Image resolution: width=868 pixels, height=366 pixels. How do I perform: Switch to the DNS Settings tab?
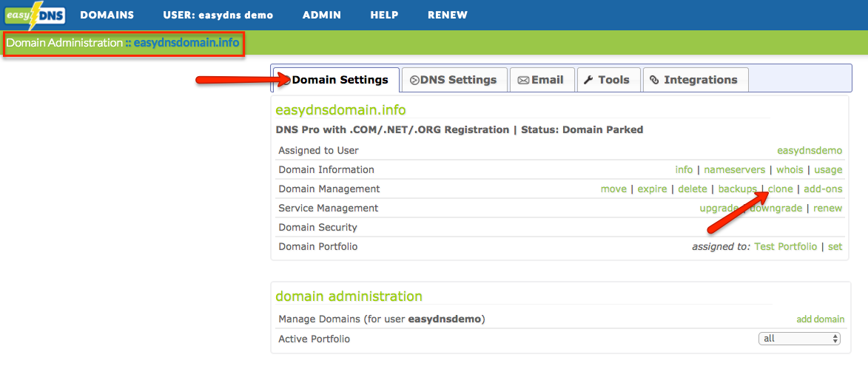point(454,80)
